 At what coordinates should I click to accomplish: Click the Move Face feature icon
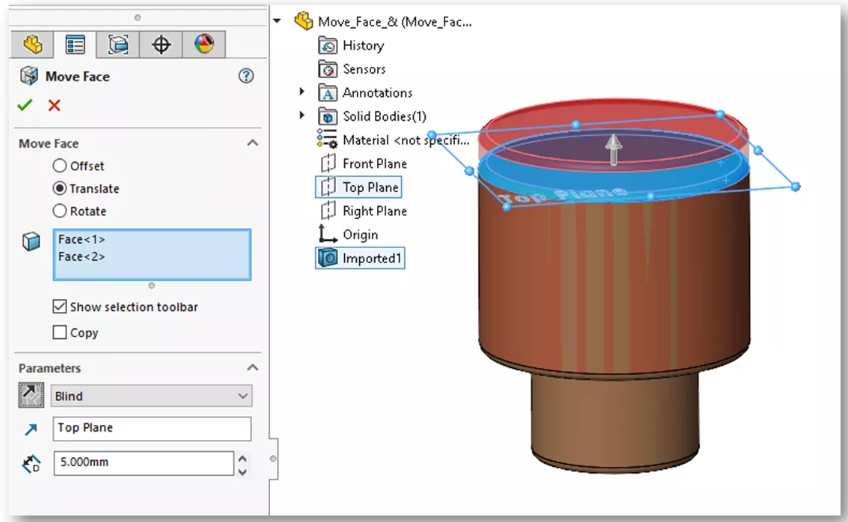29,76
